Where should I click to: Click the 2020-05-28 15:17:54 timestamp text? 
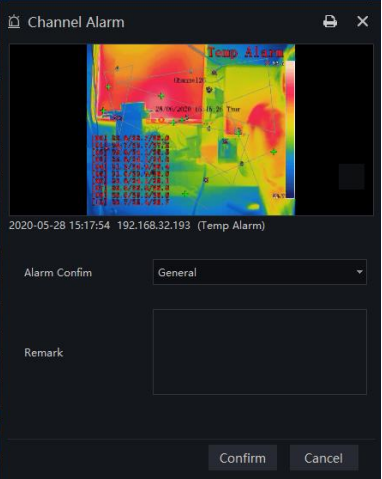(x=59, y=225)
